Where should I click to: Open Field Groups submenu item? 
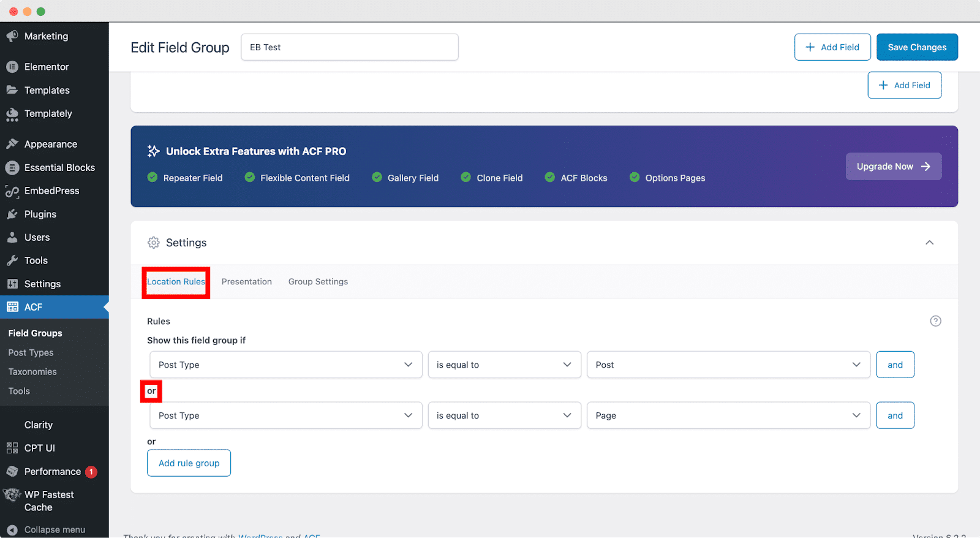pyautogui.click(x=36, y=333)
